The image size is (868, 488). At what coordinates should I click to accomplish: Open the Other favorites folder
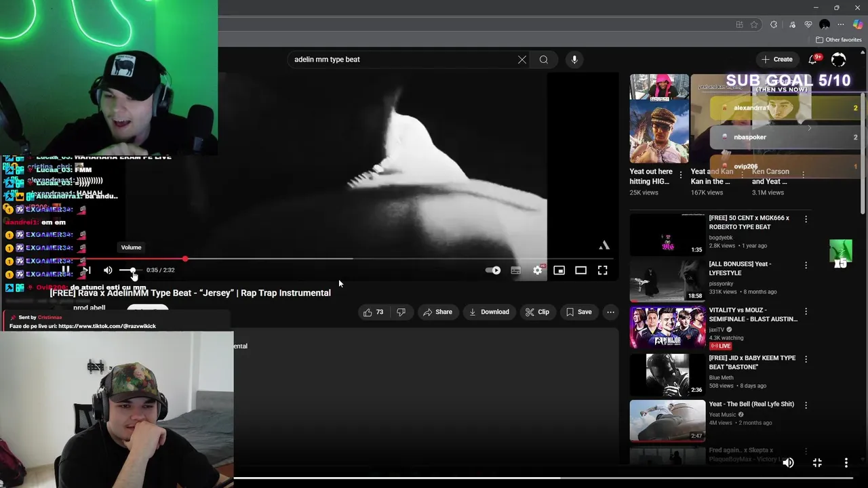[838, 40]
